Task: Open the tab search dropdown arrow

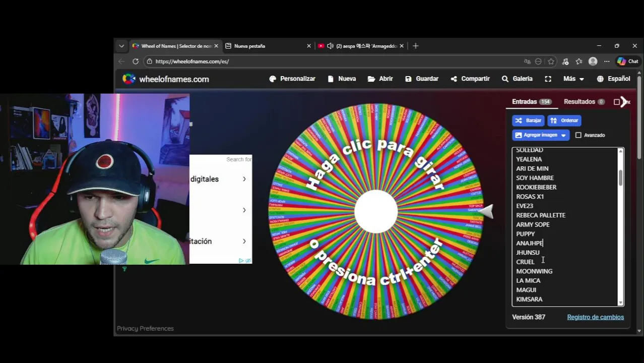Action: tap(121, 46)
